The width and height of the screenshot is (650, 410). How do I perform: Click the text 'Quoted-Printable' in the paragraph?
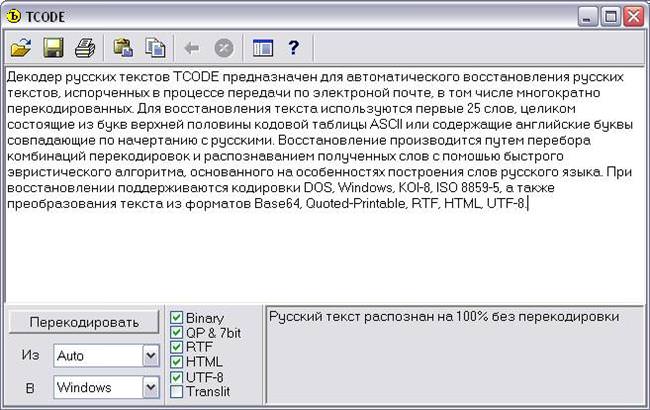click(357, 204)
